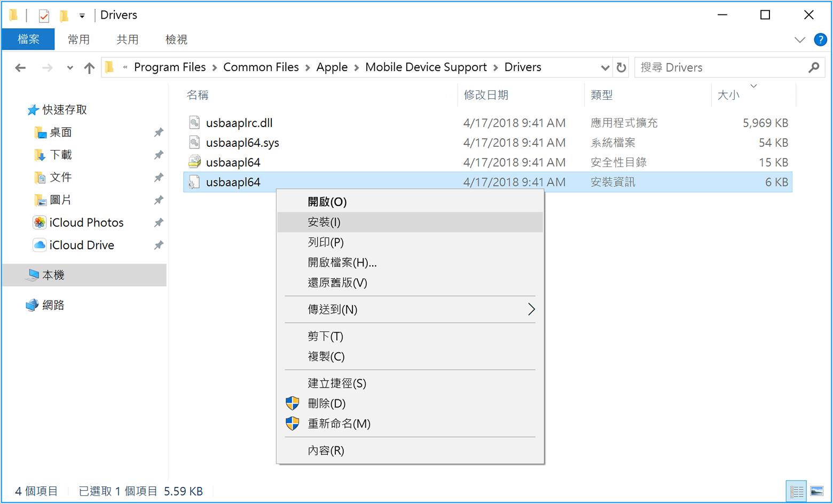Click the folder icon in title bar
This screenshot has width=833, height=504.
(x=14, y=15)
